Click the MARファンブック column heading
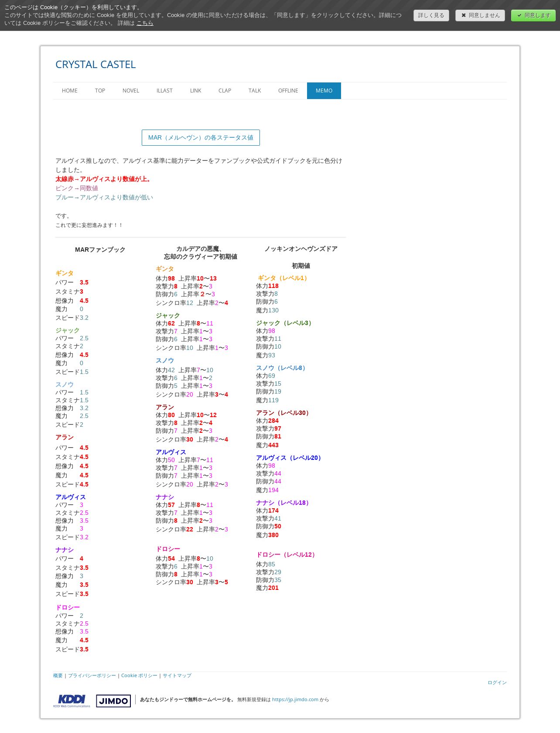Screen dimensions: 560x733 click(x=100, y=250)
